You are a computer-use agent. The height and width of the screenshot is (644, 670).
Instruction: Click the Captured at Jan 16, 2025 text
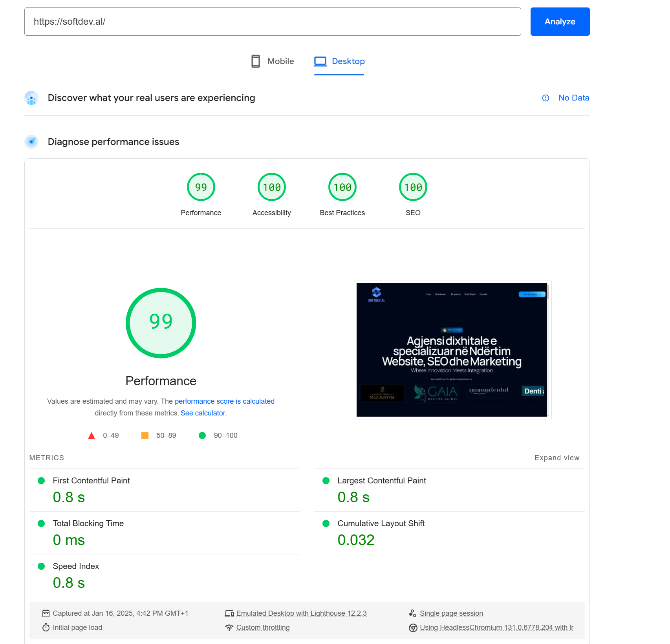[x=121, y=613]
